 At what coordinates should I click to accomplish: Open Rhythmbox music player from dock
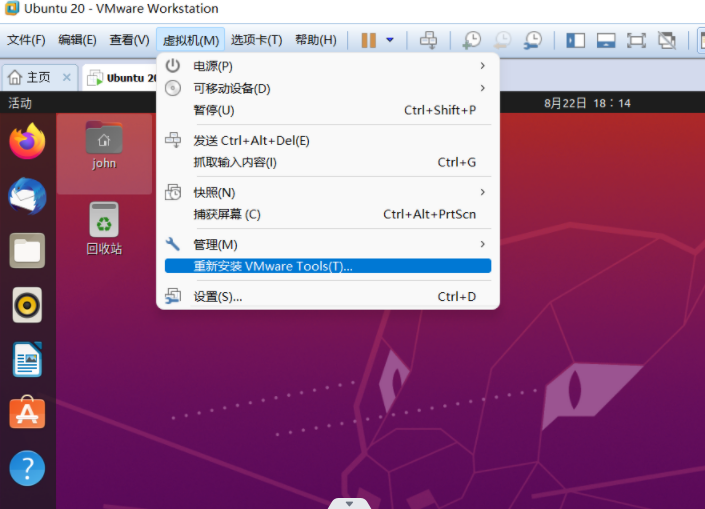[x=27, y=305]
